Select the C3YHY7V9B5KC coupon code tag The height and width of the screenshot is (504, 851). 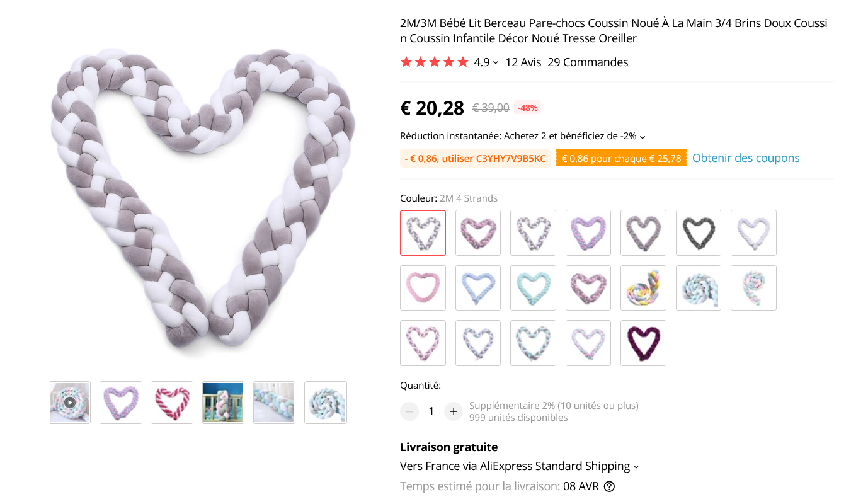click(x=475, y=159)
